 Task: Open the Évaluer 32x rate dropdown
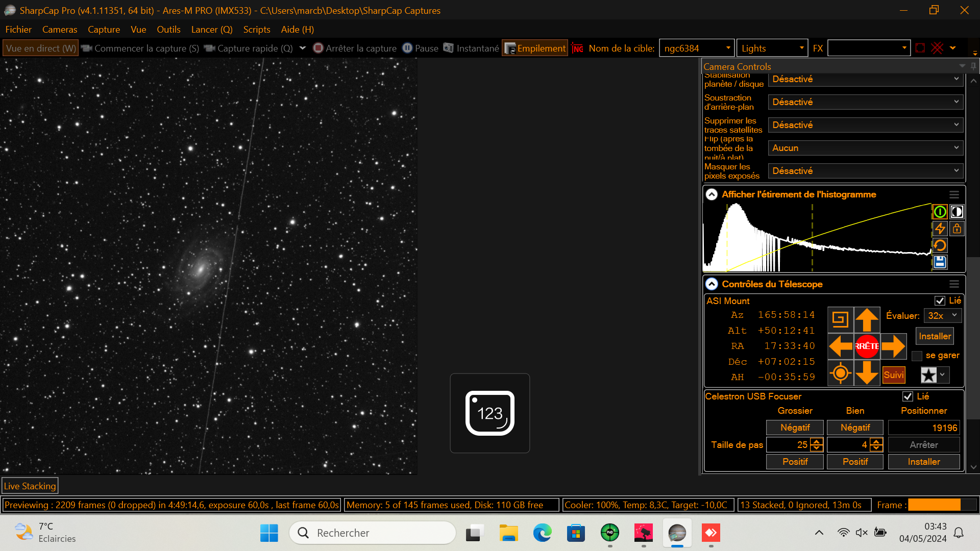943,315
